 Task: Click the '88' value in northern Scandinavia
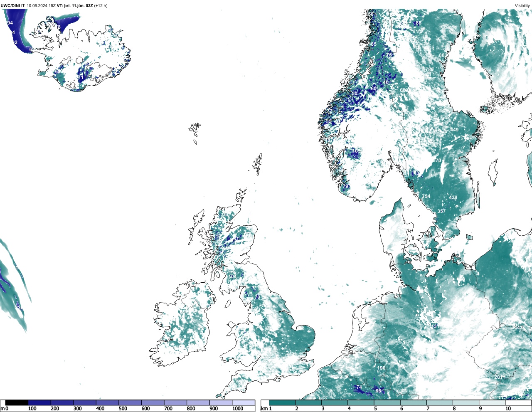pos(419,23)
